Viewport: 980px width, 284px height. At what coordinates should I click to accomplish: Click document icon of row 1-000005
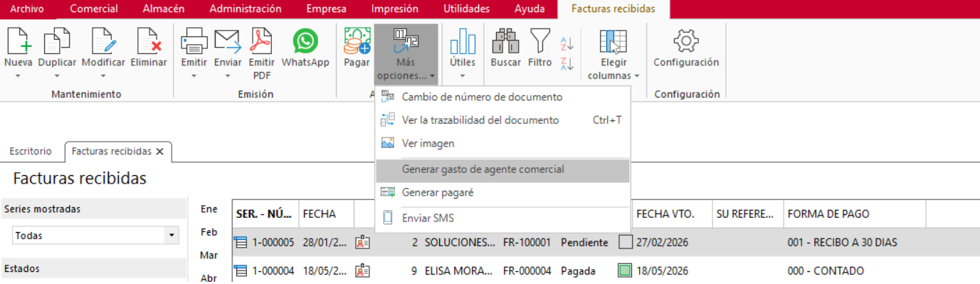[x=241, y=243]
